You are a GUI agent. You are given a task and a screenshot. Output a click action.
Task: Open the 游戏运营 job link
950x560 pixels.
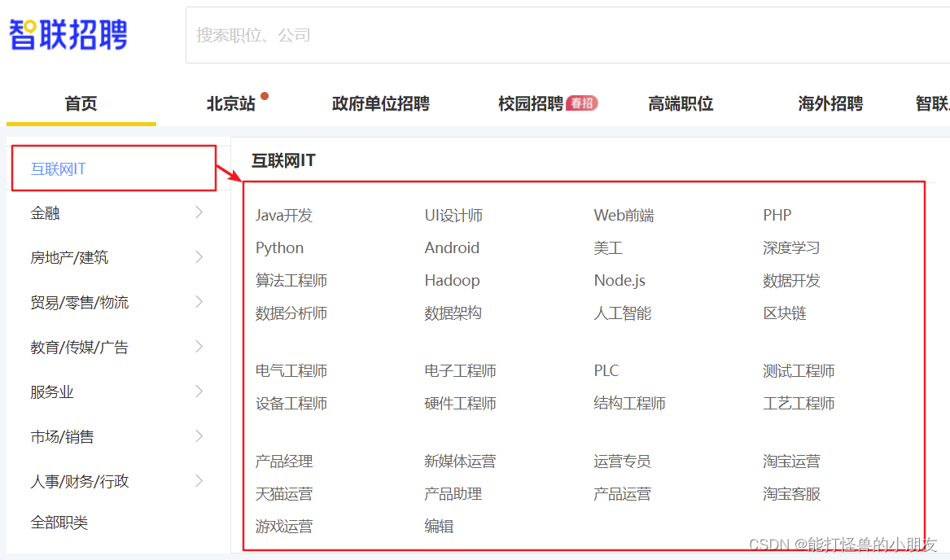tap(283, 526)
